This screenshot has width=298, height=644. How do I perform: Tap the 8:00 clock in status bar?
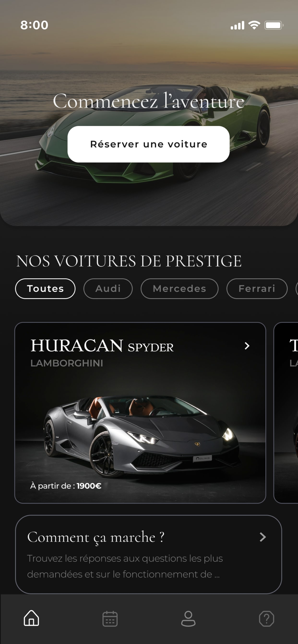tap(34, 25)
